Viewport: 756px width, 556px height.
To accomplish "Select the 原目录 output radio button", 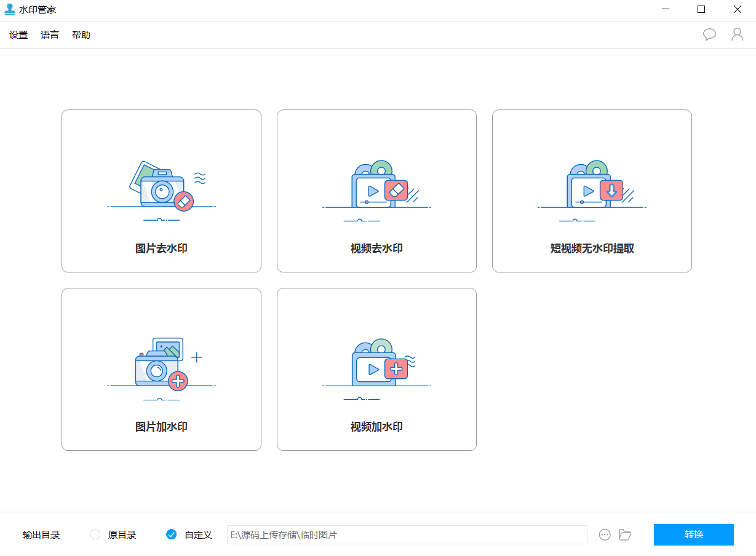I will pyautogui.click(x=95, y=534).
